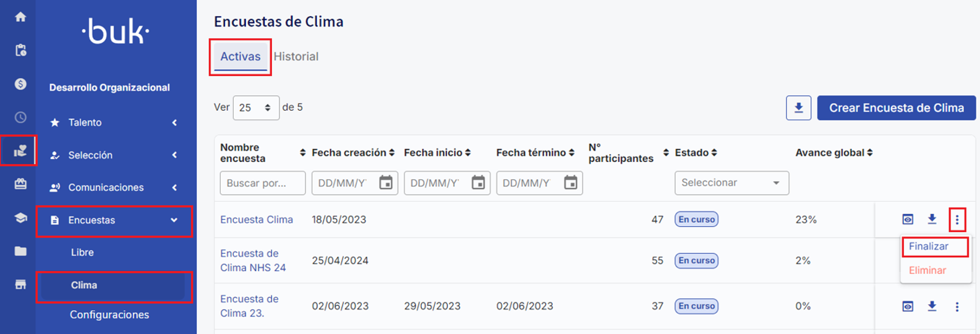Open three-dot menu for Encuesta Clima
The height and width of the screenshot is (334, 980).
[x=957, y=220]
